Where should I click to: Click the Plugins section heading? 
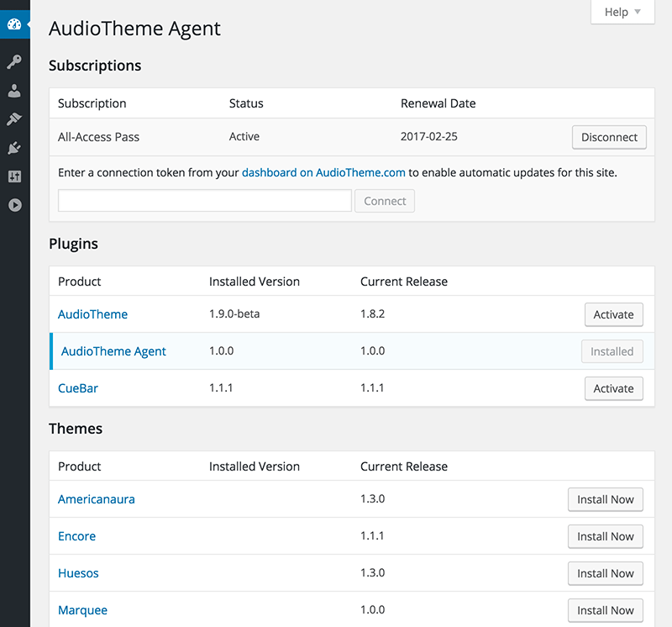[73, 244]
